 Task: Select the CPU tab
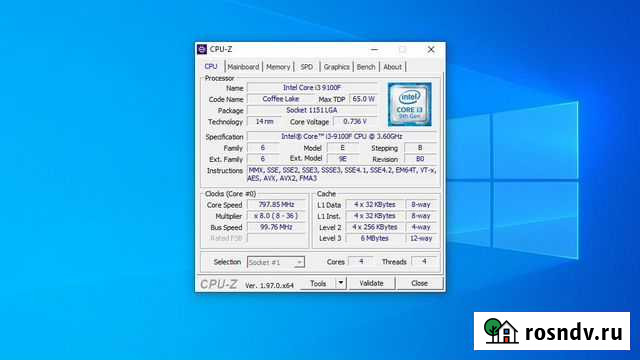coord(211,66)
